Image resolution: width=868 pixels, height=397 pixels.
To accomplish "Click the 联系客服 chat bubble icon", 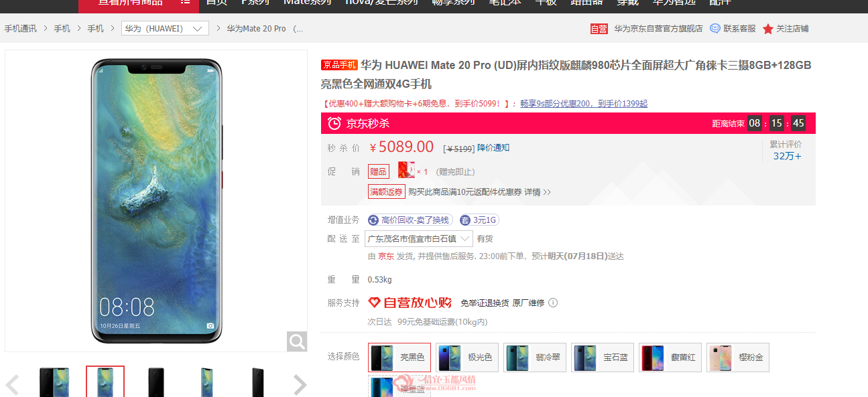I will pos(715,29).
